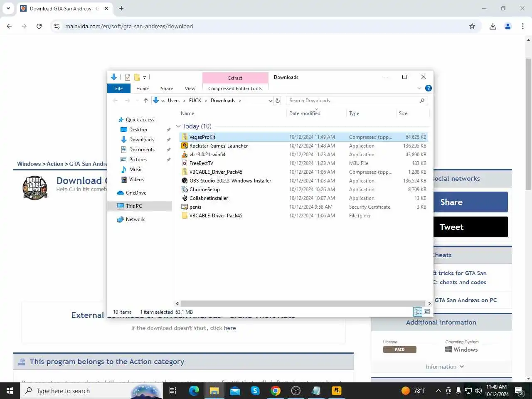Click the vlc-3.0.21-win64 cone icon

185,155
